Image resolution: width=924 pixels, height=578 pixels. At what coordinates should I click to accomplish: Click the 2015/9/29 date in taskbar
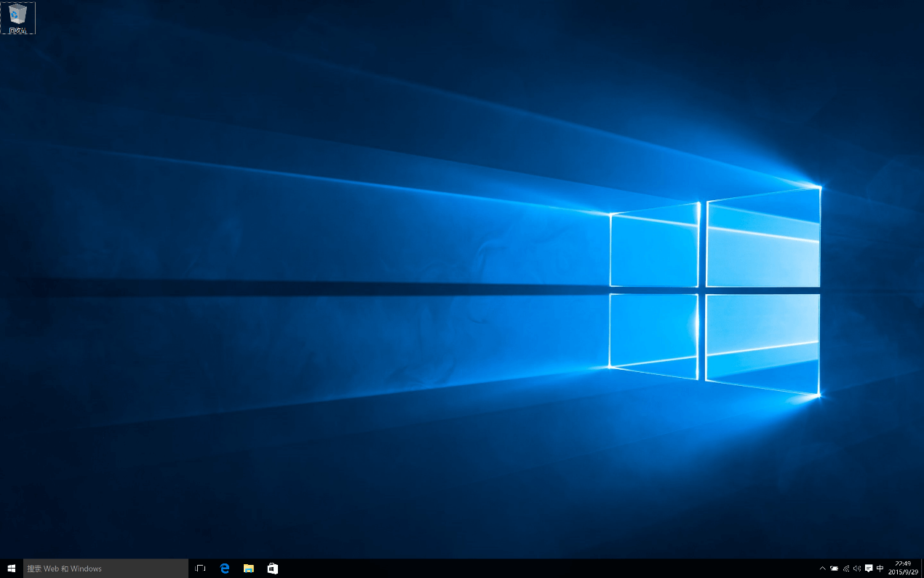(902, 573)
